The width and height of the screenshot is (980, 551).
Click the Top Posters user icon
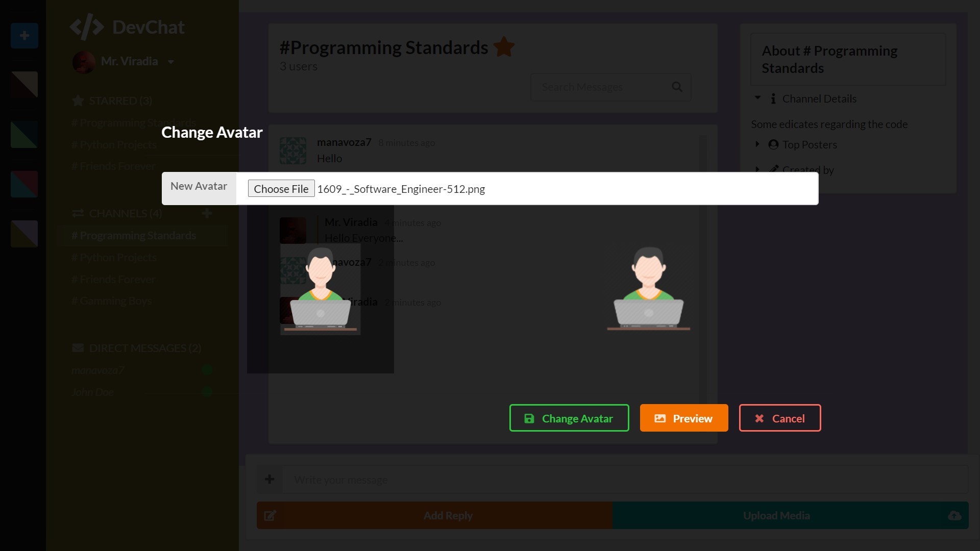point(773,145)
